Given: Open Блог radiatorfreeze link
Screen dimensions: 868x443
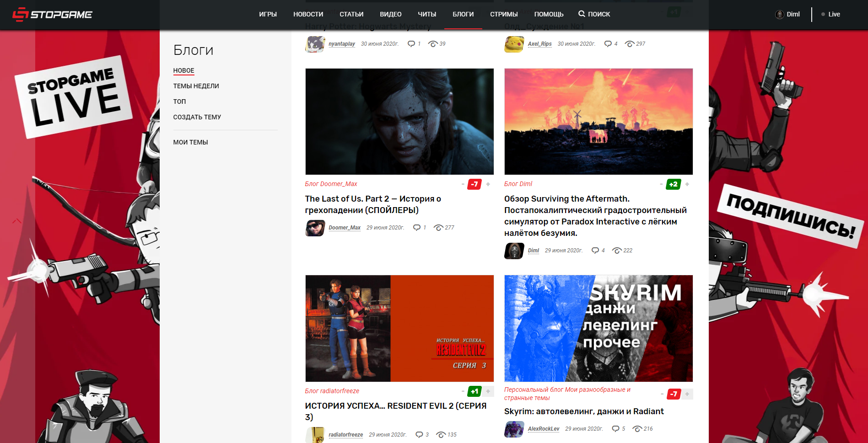Looking at the screenshot, I should 332,391.
